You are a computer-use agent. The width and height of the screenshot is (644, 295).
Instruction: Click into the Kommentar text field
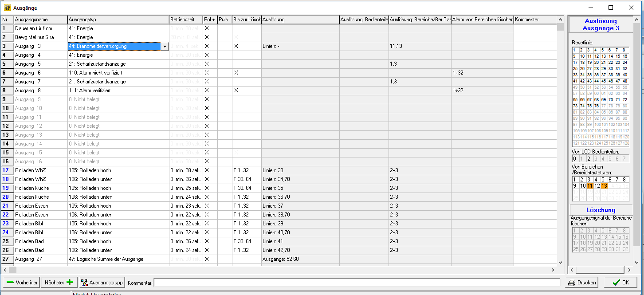coord(357,283)
